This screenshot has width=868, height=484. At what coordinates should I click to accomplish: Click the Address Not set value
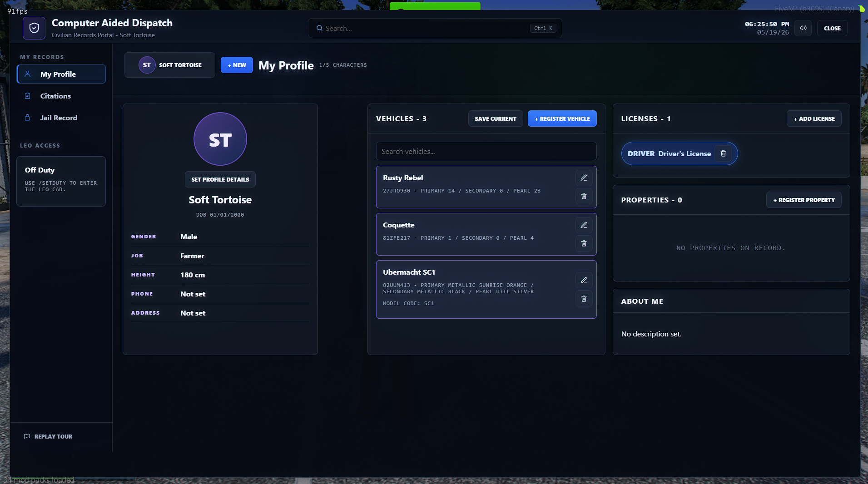tap(193, 313)
